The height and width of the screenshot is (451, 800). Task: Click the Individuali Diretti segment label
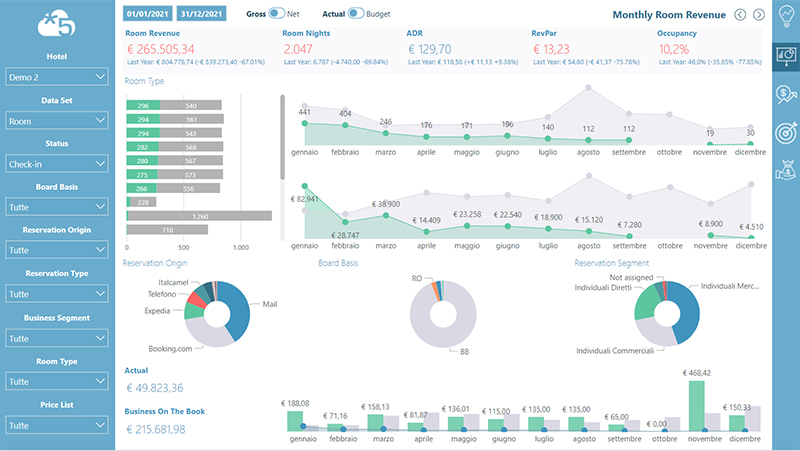point(603,288)
